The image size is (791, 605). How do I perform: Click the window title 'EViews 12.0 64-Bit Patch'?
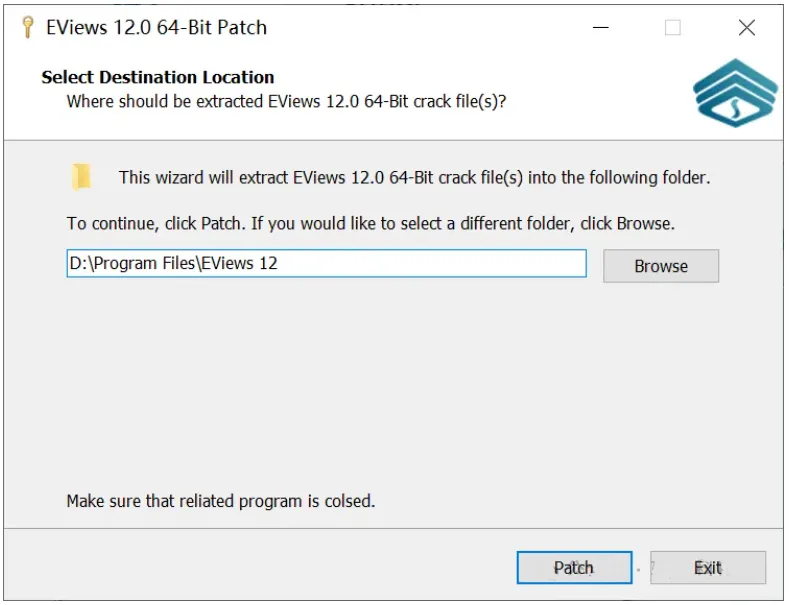point(157,28)
